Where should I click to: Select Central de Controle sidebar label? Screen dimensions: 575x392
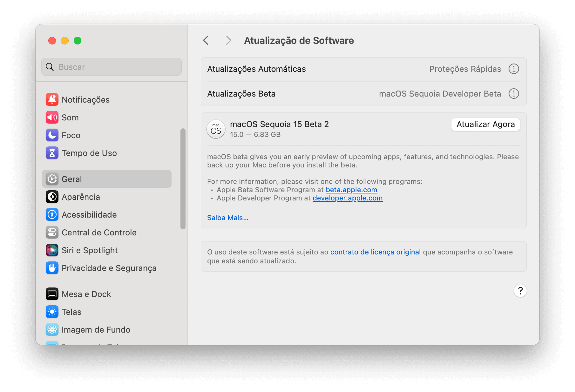[x=99, y=233]
